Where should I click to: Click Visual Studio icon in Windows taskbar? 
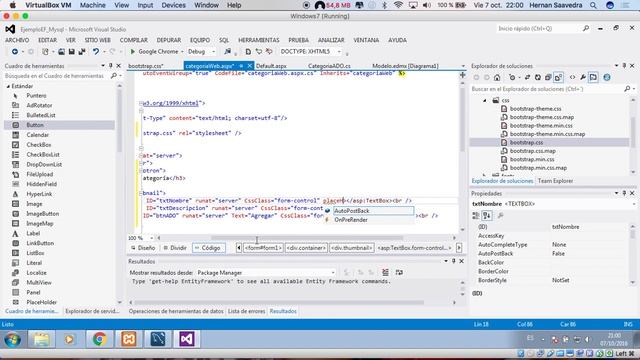[187, 339]
